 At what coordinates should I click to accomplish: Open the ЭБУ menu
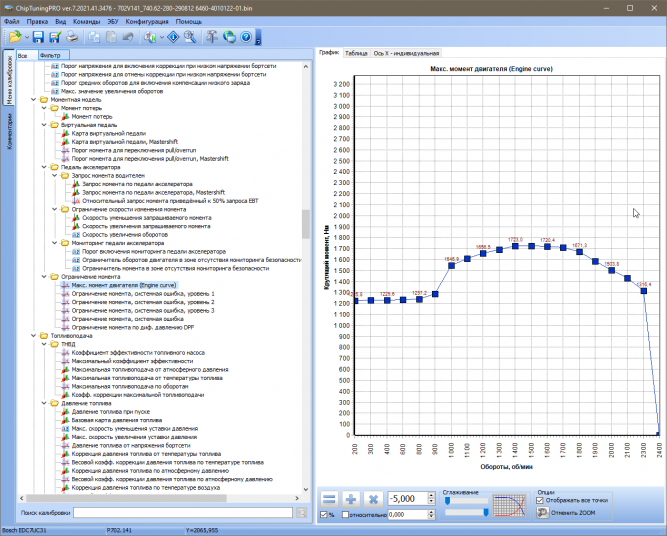click(x=112, y=21)
